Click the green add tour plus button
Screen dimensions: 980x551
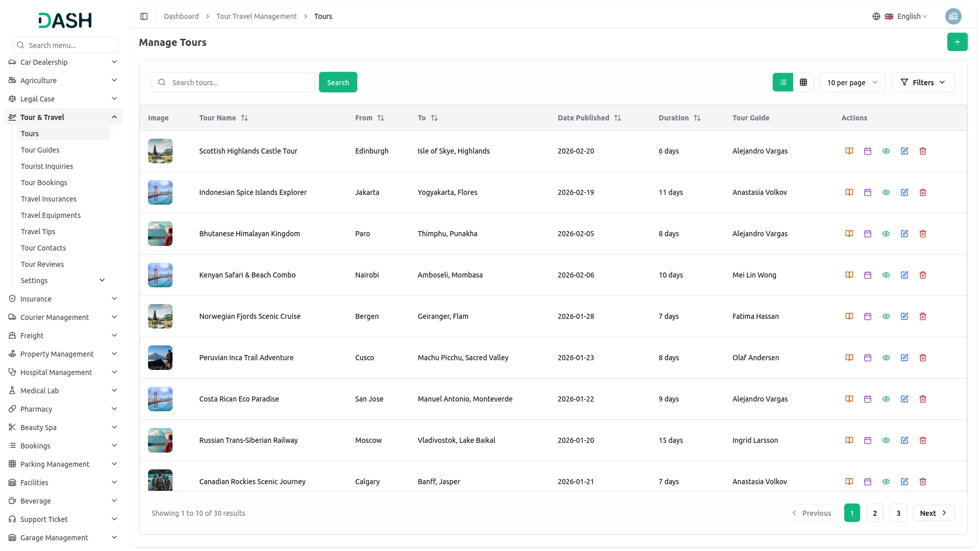point(957,42)
